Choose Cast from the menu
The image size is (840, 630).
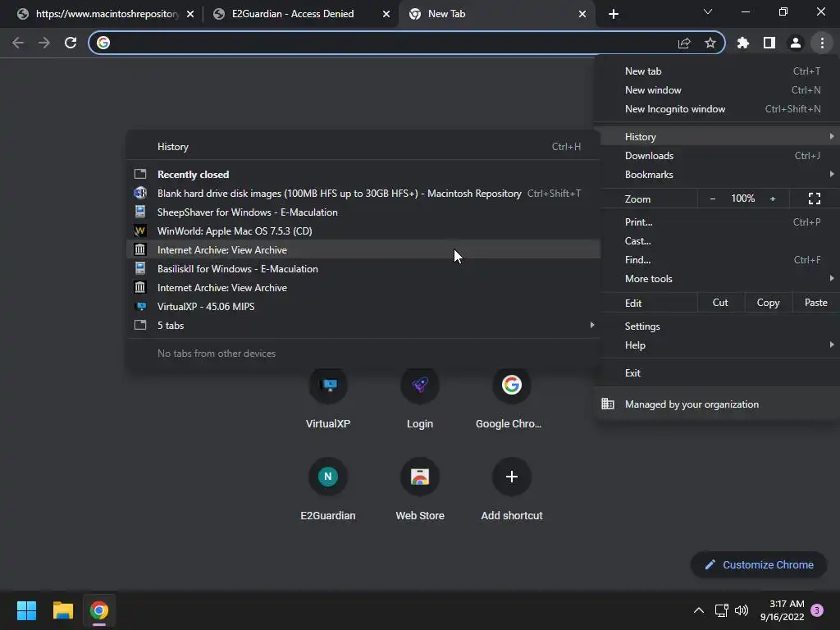click(x=717, y=240)
